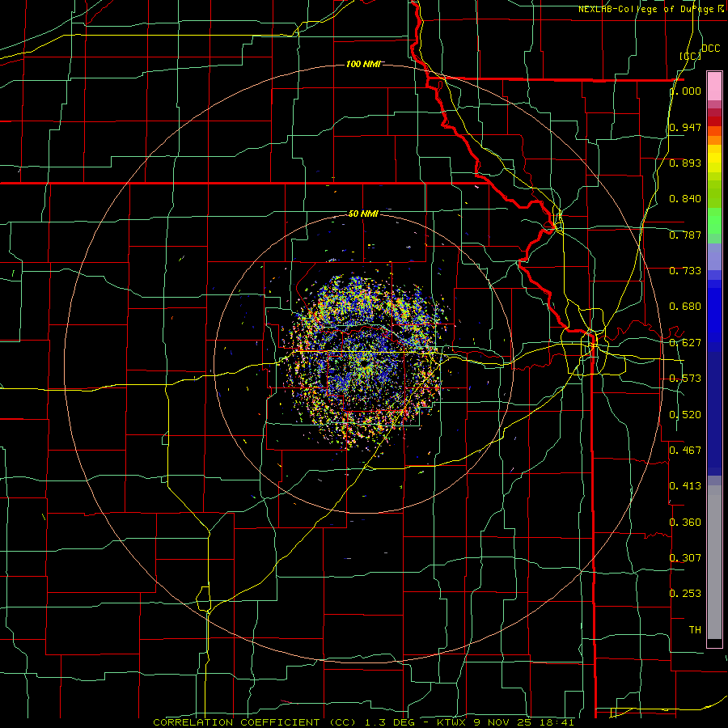728x728 pixels.
Task: Click the 0.520 scale value
Action: pyautogui.click(x=685, y=415)
